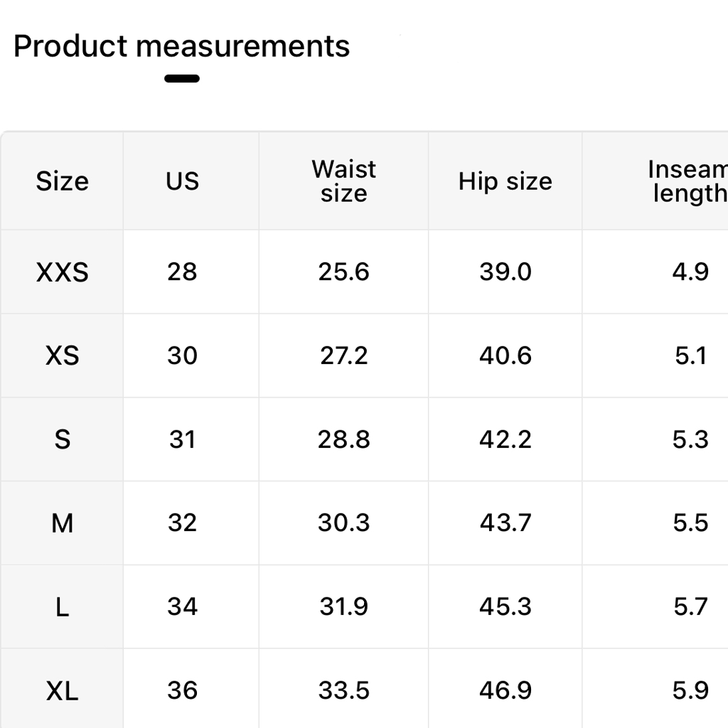Click the Product measurements heading
Viewport: 728px width, 728px height.
[181, 47]
